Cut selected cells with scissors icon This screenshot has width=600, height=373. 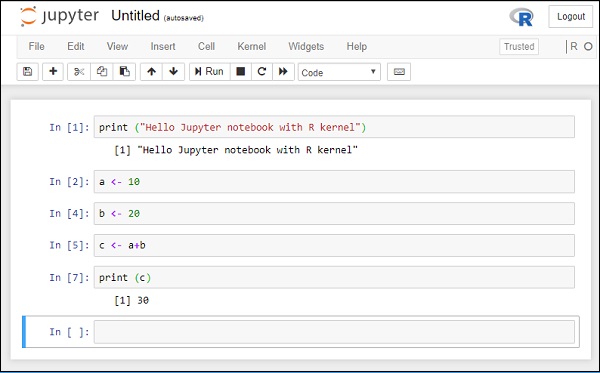[x=79, y=72]
